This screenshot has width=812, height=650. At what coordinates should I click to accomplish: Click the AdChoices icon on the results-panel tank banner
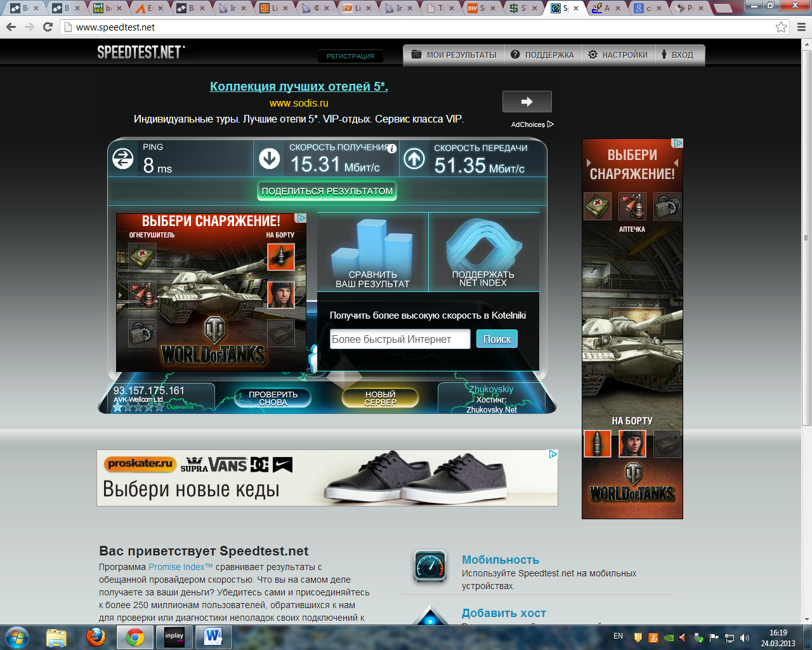(x=301, y=218)
